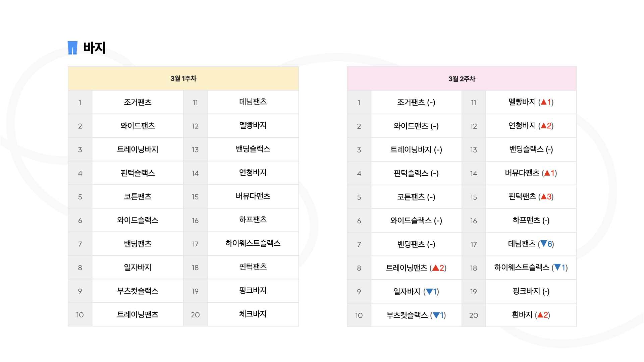Click 핑크바지 in the 3월 1주차 table
This screenshot has width=644, height=362.
(253, 290)
